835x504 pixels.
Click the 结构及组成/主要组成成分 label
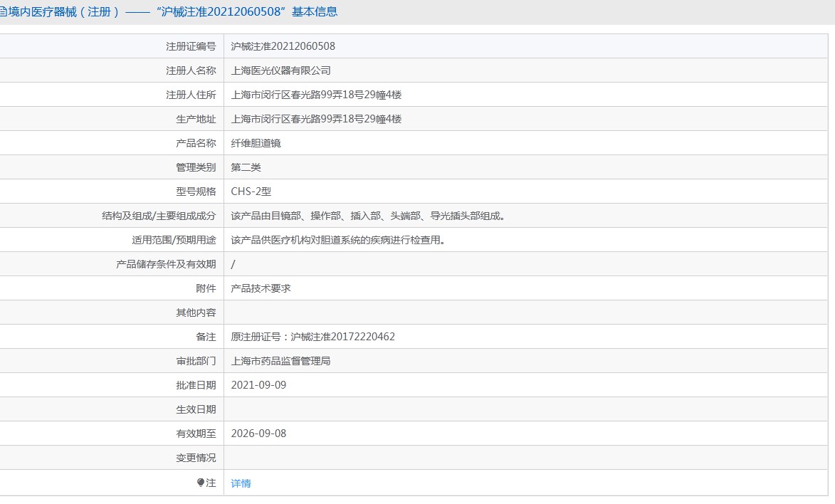(159, 216)
